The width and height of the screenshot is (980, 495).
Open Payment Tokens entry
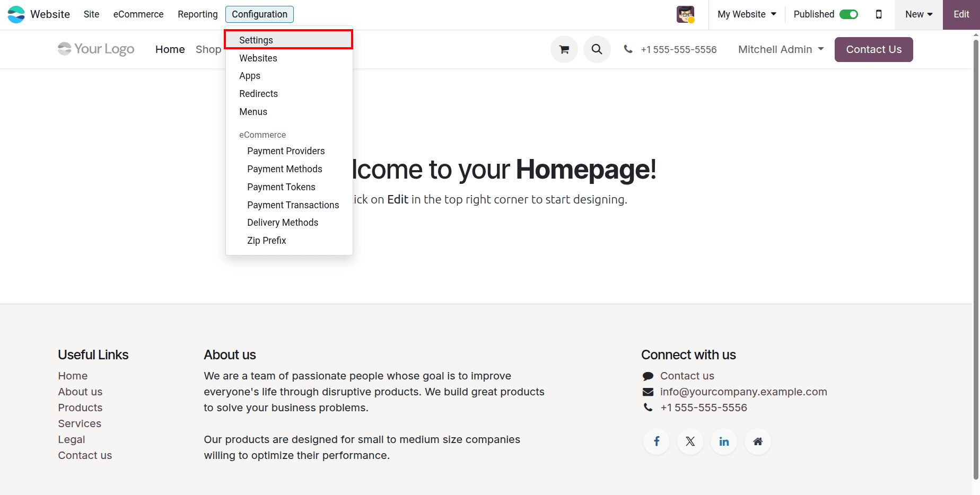point(289,187)
